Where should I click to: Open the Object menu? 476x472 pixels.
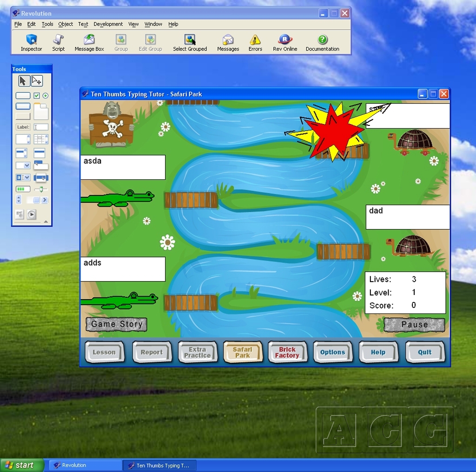pos(65,24)
